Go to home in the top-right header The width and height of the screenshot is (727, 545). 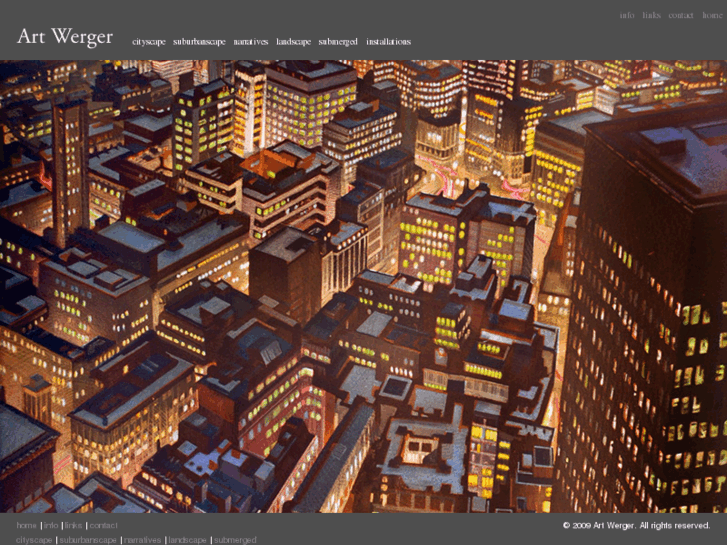point(712,15)
